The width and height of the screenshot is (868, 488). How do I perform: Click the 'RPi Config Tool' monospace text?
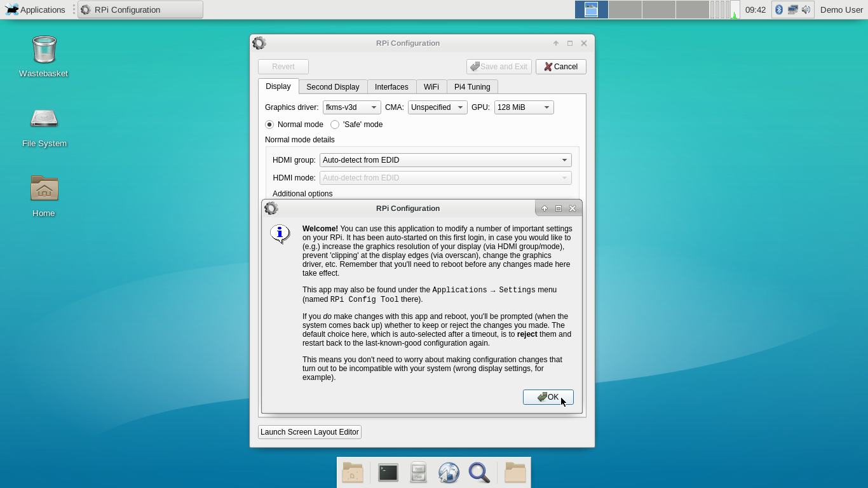point(364,299)
